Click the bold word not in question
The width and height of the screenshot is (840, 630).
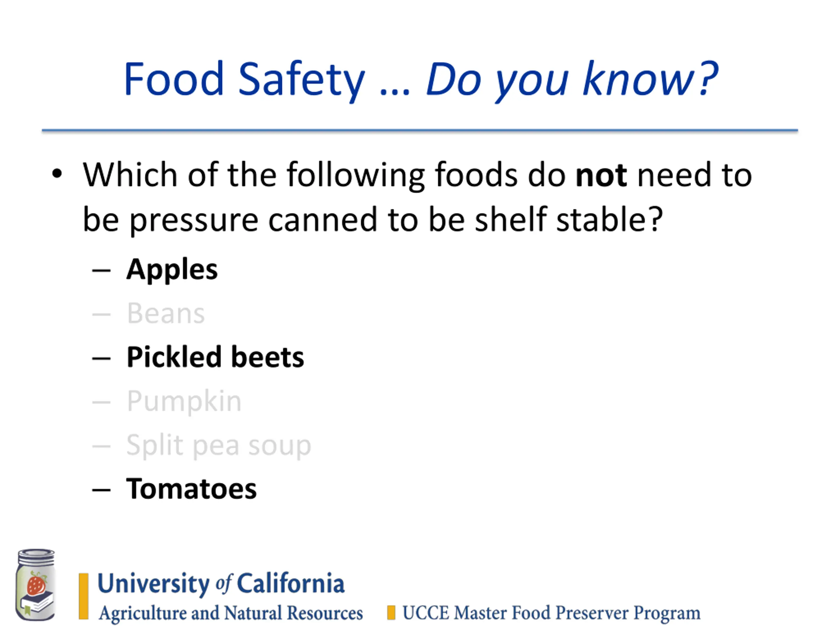(x=601, y=176)
